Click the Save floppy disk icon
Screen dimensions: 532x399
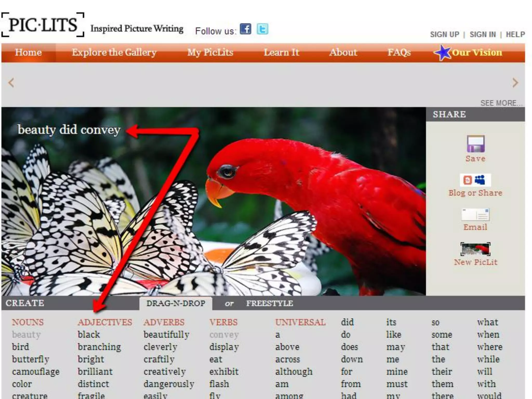475,144
